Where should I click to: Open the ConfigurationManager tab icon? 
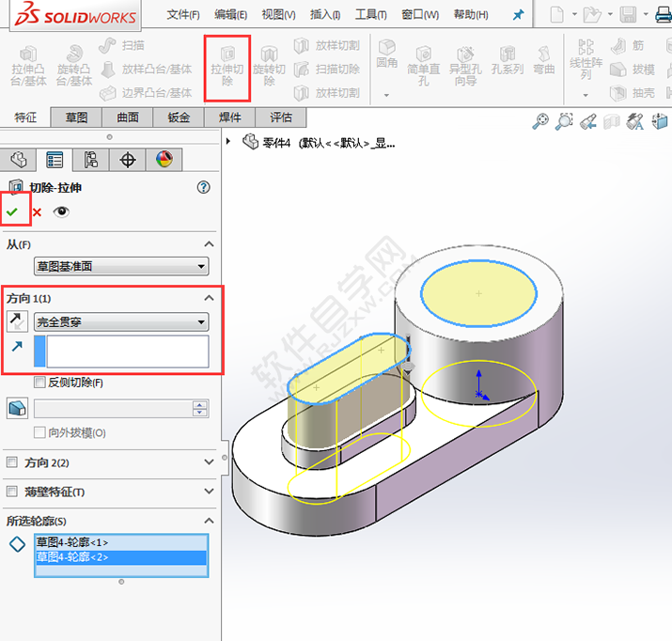(91, 160)
